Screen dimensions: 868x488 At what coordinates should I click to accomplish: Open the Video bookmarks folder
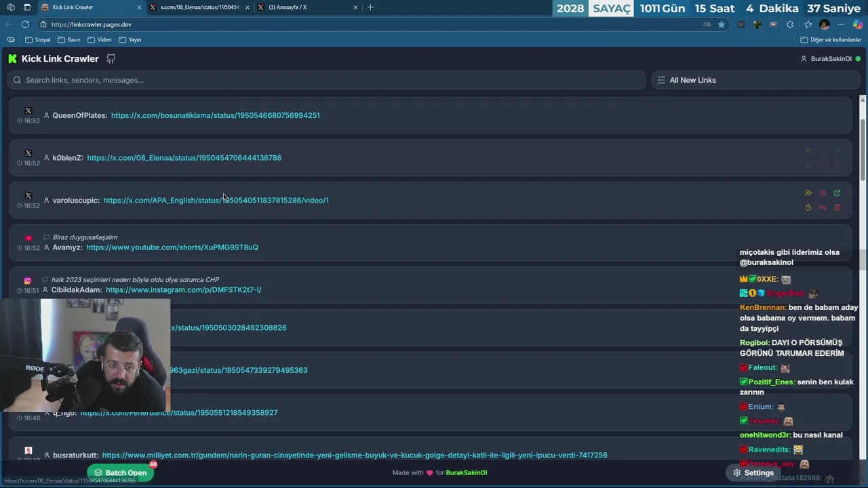100,40
